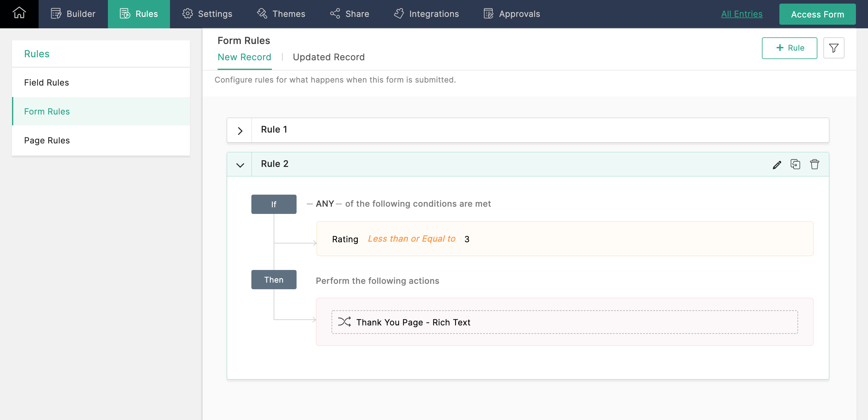Go to Themes section
The width and height of the screenshot is (868, 420).
[281, 14]
